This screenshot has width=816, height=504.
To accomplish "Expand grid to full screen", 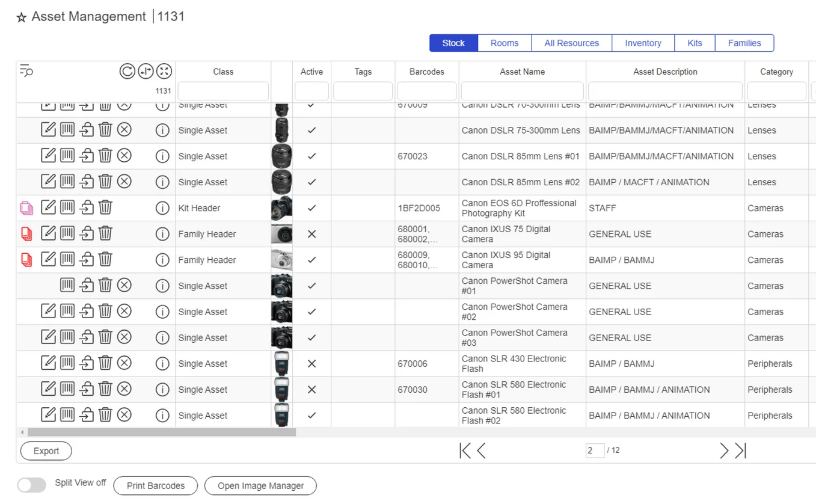I will (x=164, y=72).
